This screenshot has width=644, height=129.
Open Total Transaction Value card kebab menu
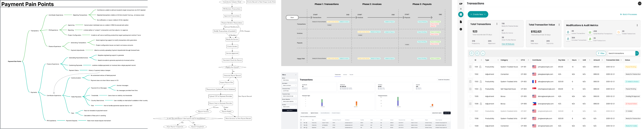[x=559, y=25]
